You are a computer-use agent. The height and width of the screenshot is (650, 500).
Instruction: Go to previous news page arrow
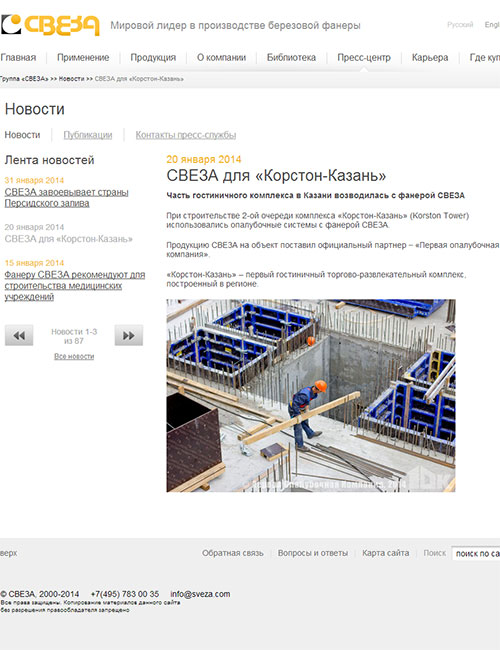coord(19,335)
